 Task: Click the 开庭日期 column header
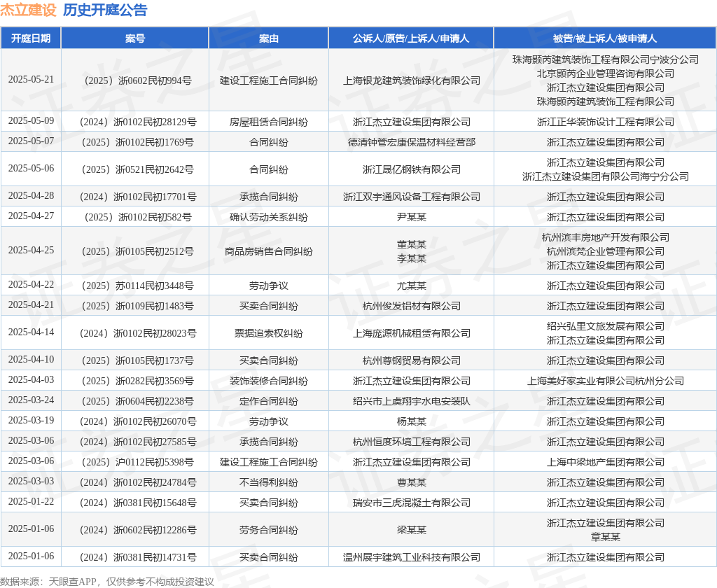point(31,38)
